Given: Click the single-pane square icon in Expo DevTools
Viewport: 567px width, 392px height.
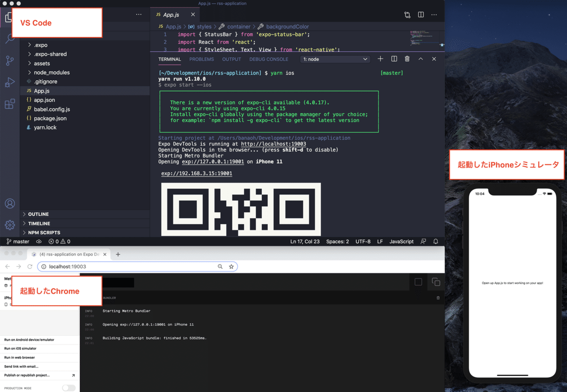Looking at the screenshot, I should (418, 282).
